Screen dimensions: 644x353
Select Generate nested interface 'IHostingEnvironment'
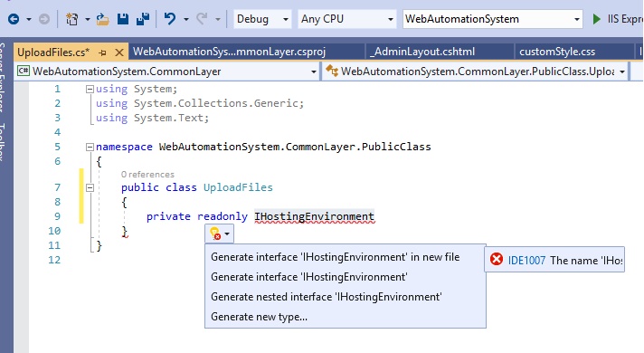point(327,297)
